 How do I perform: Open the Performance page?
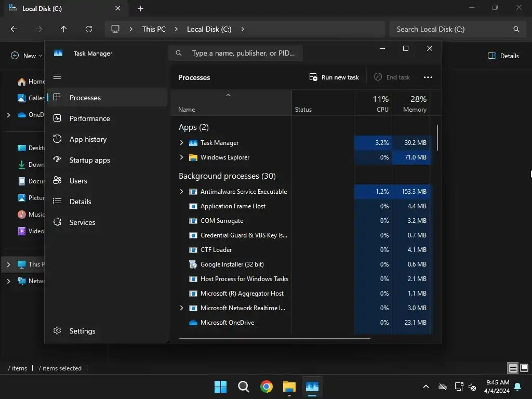pyautogui.click(x=107, y=118)
